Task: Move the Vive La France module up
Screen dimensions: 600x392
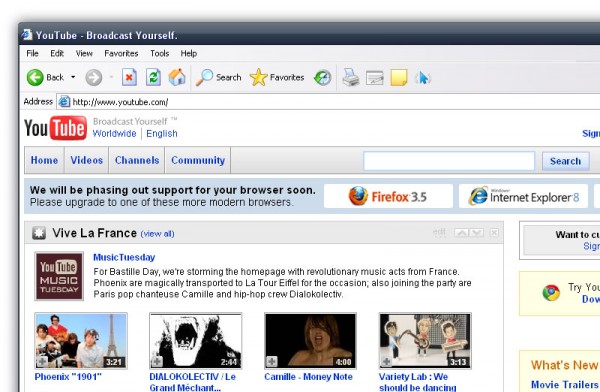Action: click(x=461, y=232)
